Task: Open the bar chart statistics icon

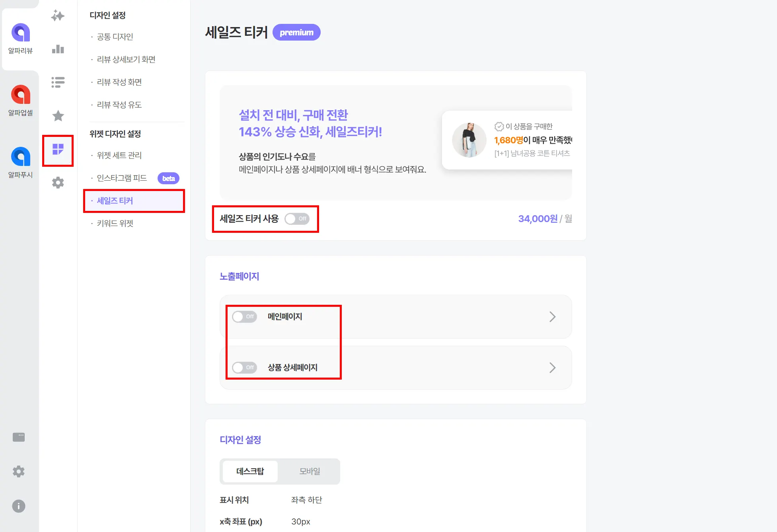Action: [x=58, y=49]
